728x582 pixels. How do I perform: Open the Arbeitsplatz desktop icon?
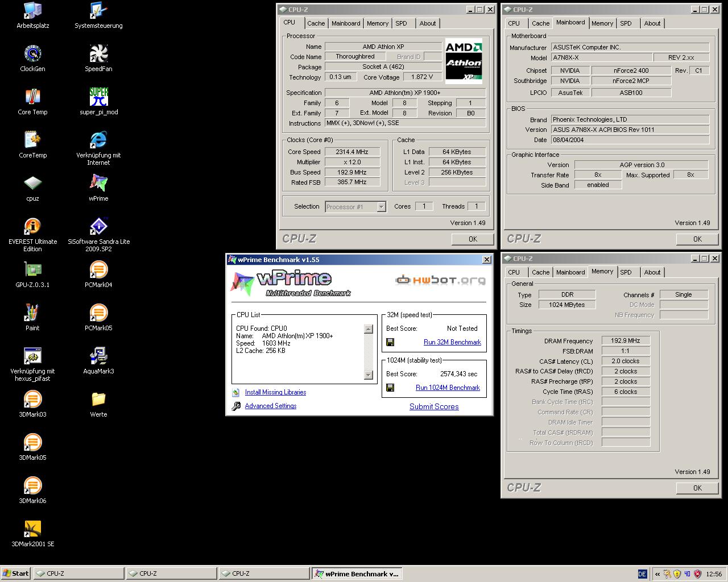(x=32, y=11)
